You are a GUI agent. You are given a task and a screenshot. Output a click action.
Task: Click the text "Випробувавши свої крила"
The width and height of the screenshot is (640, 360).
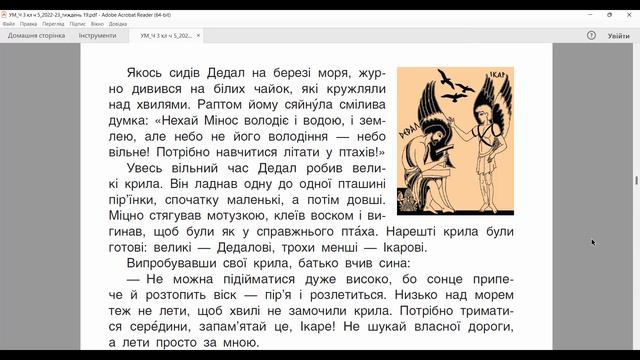pos(209,263)
